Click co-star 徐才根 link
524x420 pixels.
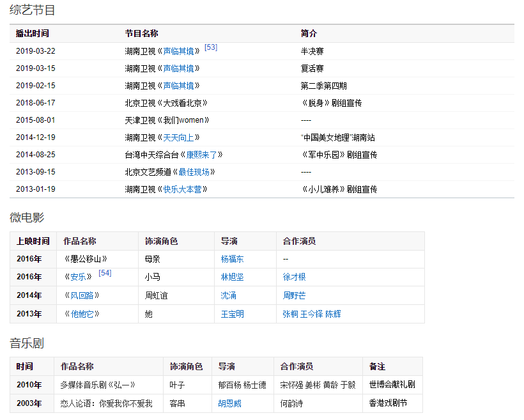(294, 277)
